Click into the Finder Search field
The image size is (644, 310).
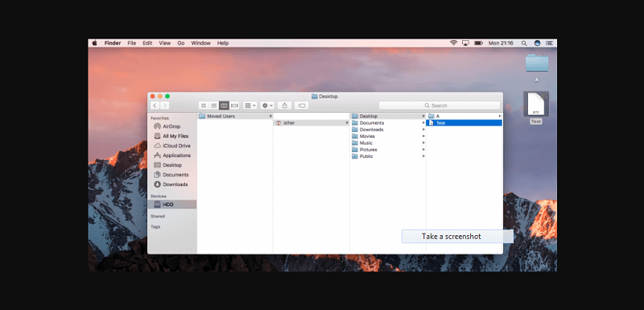(x=440, y=105)
